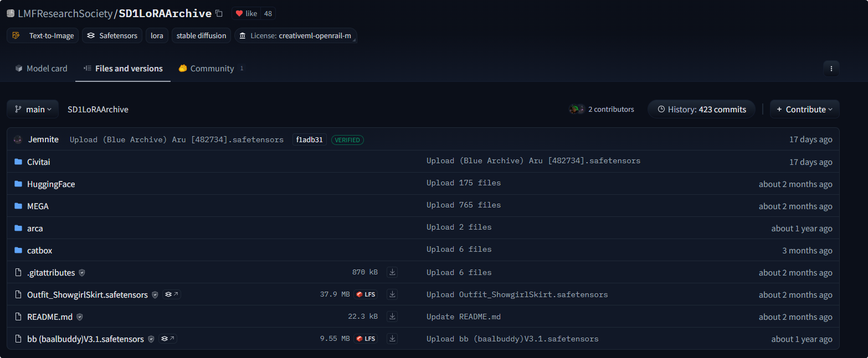Click the heart like button

(x=246, y=13)
